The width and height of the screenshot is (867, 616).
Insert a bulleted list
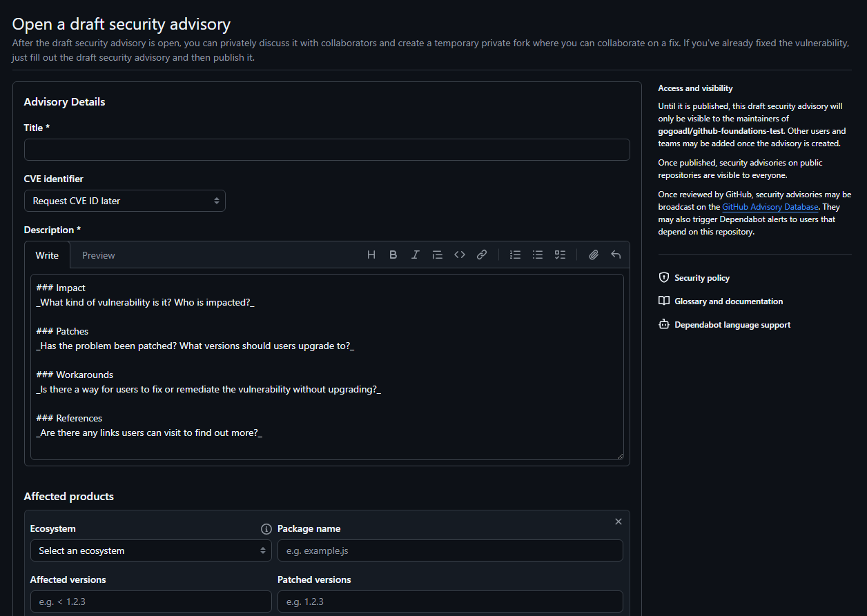pos(538,255)
